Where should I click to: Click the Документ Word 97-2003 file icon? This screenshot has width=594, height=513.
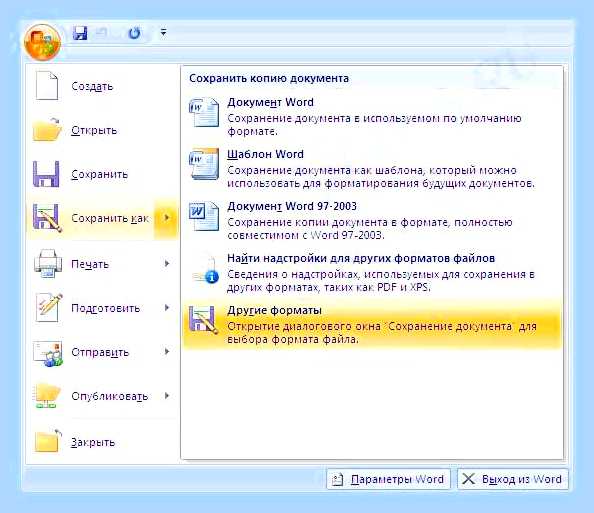pyautogui.click(x=204, y=216)
